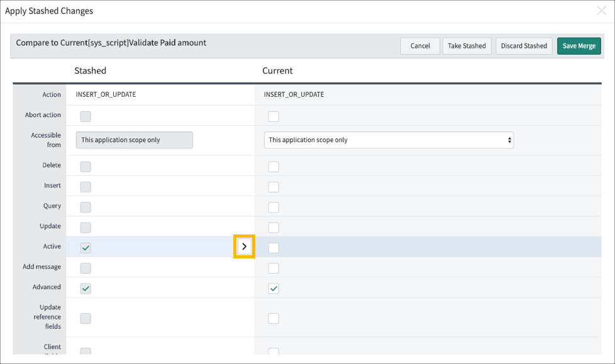
Task: Check the Insert checkbox under Stashed
Action: pos(86,187)
